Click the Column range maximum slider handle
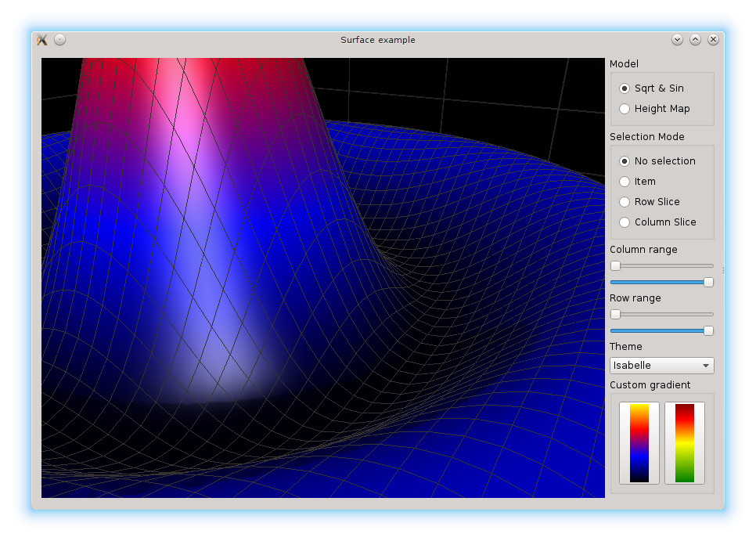 708,282
